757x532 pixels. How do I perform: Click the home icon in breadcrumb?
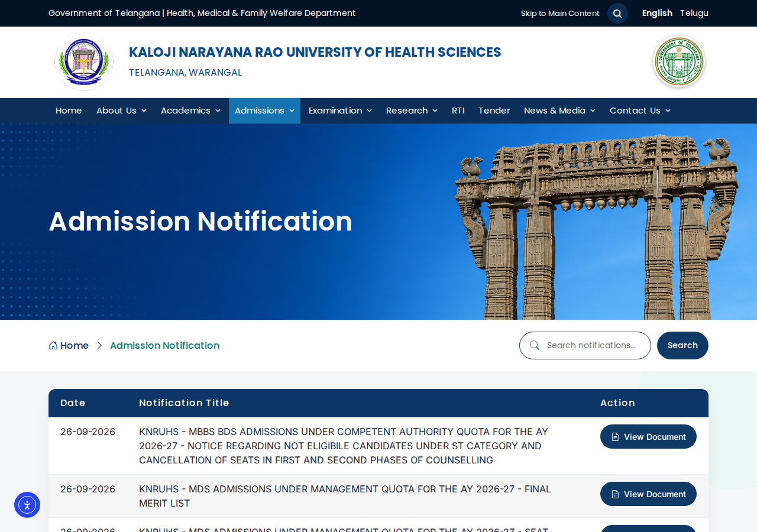(x=53, y=345)
